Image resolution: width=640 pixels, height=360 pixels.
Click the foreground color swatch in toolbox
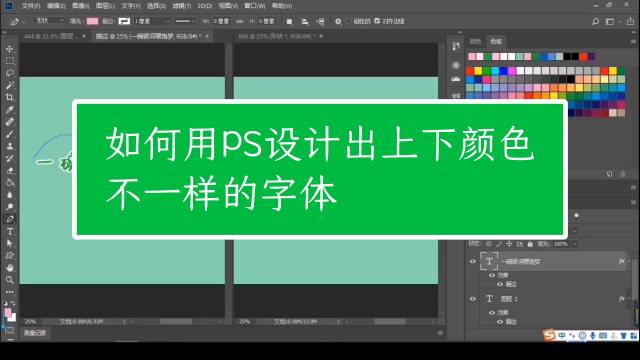click(8, 313)
